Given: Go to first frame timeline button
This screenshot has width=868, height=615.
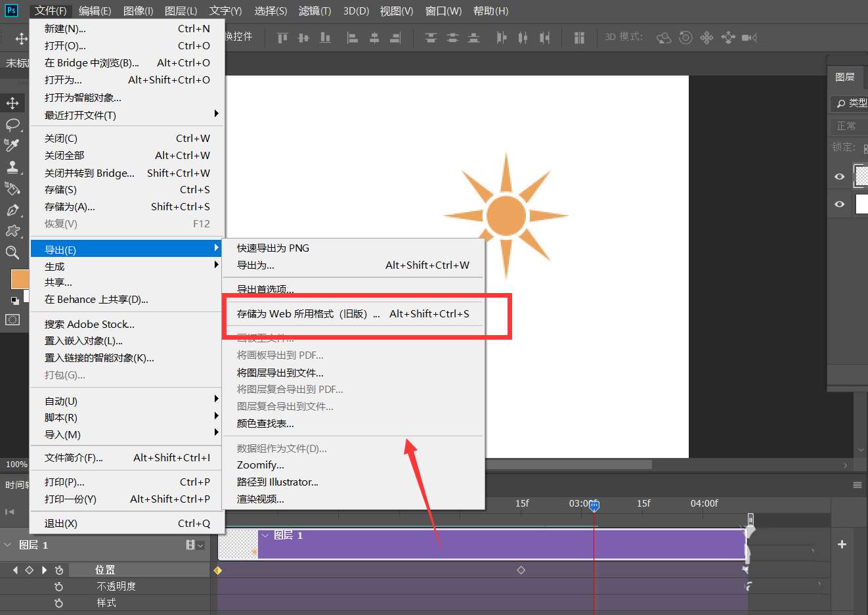Looking at the screenshot, I should [x=9, y=511].
